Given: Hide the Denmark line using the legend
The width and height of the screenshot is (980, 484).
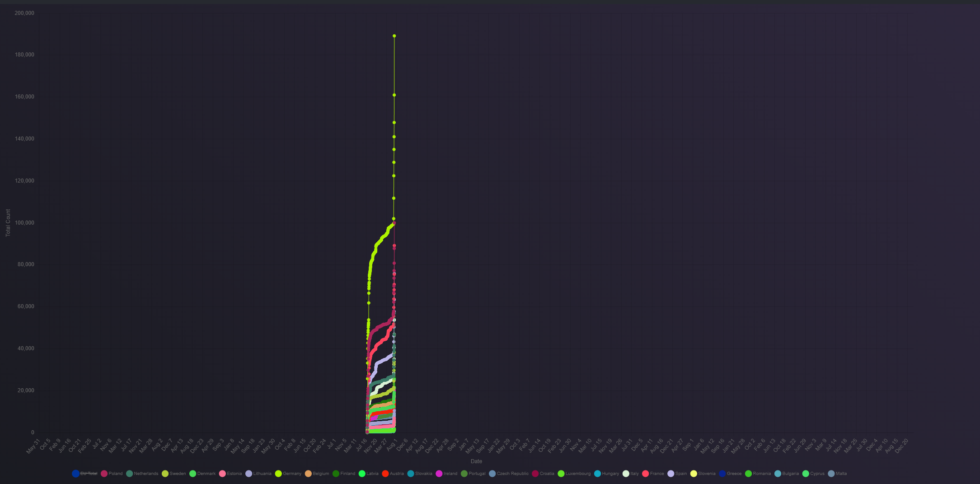Looking at the screenshot, I should (202, 474).
